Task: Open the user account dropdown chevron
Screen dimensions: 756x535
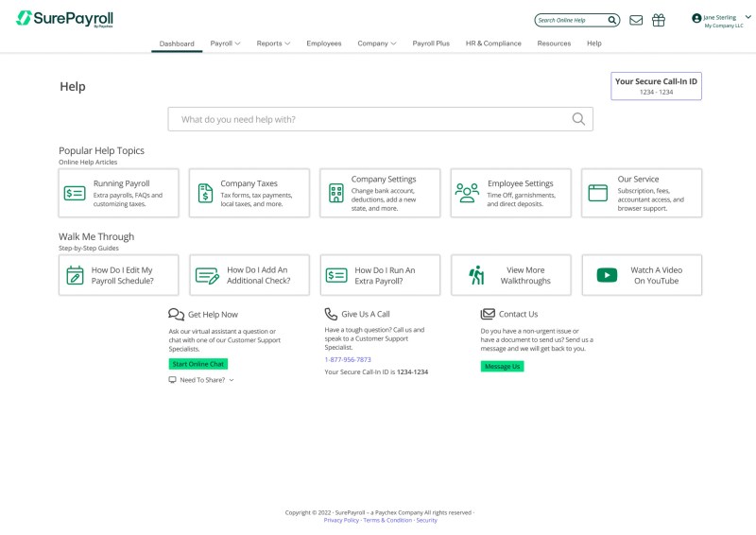Action: tap(747, 17)
